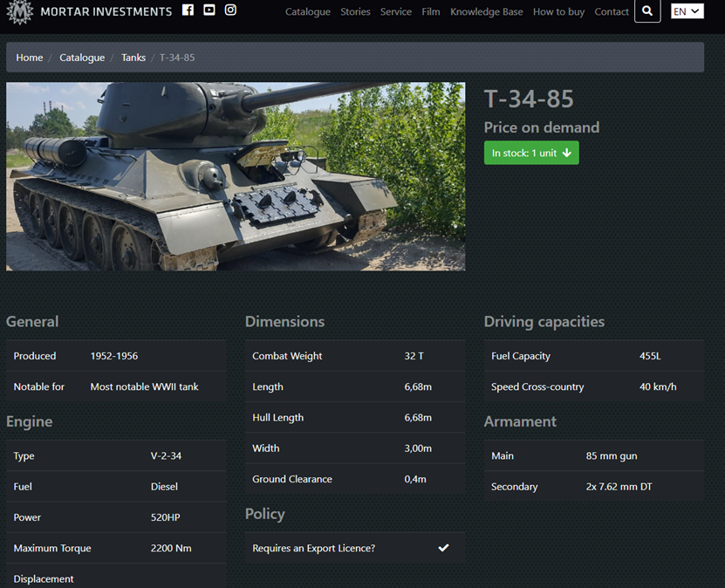Click the Mortar Investments logo icon
The image size is (725, 588).
(x=20, y=12)
